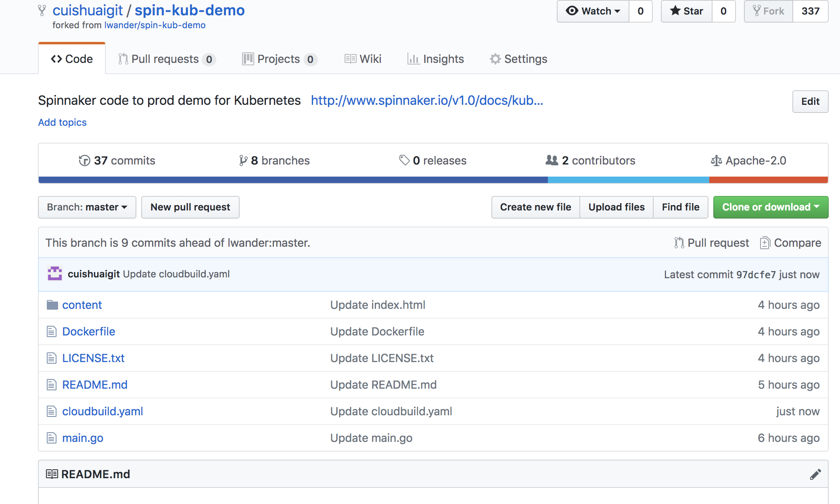This screenshot has width=840, height=504.
Task: View Apache-2.0 license link
Action: (x=748, y=160)
